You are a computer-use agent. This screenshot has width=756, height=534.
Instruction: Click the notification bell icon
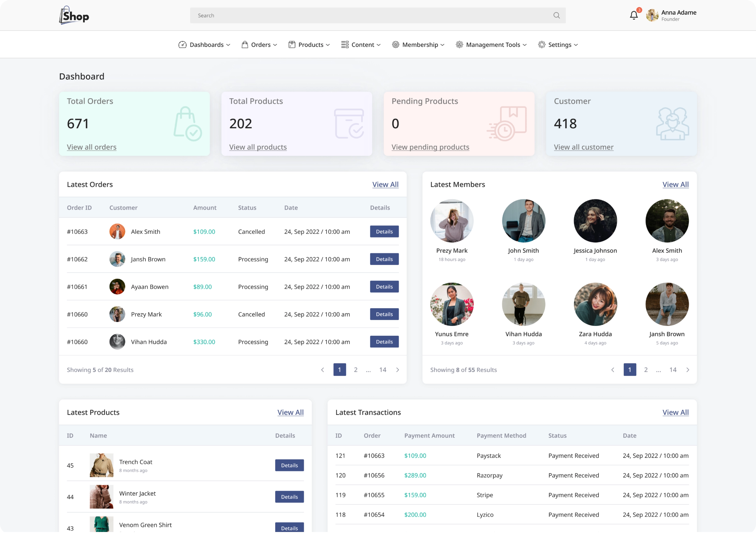pyautogui.click(x=634, y=15)
